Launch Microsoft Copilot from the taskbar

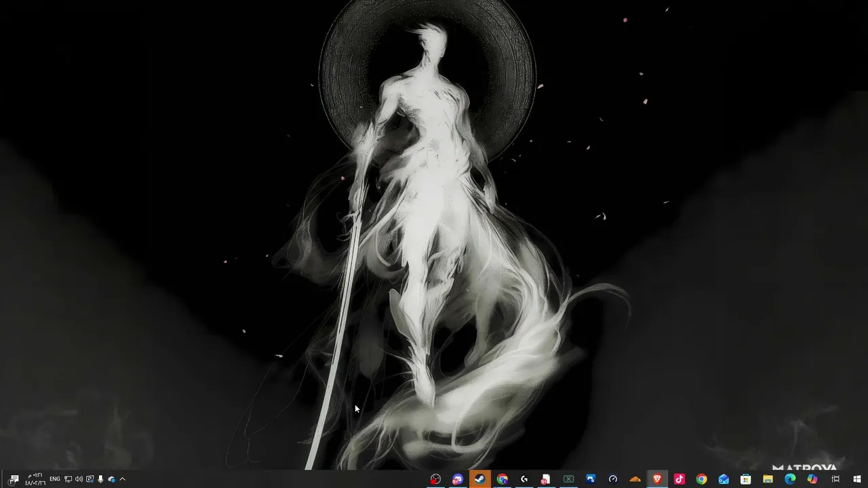point(812,479)
